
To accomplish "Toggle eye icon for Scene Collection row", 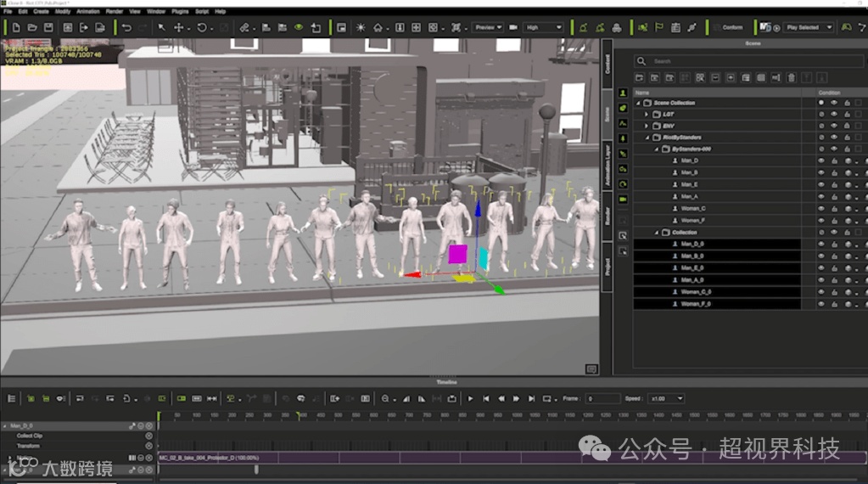I will pyautogui.click(x=834, y=103).
